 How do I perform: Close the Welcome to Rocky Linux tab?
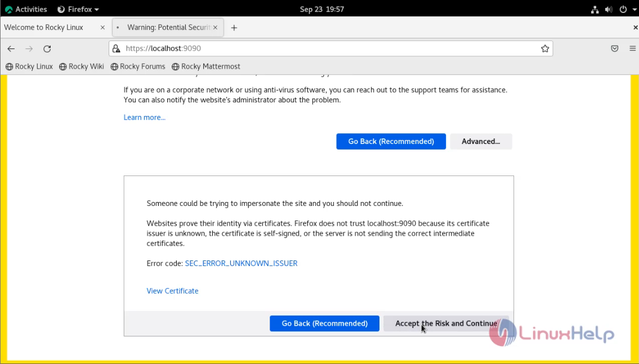click(x=102, y=27)
